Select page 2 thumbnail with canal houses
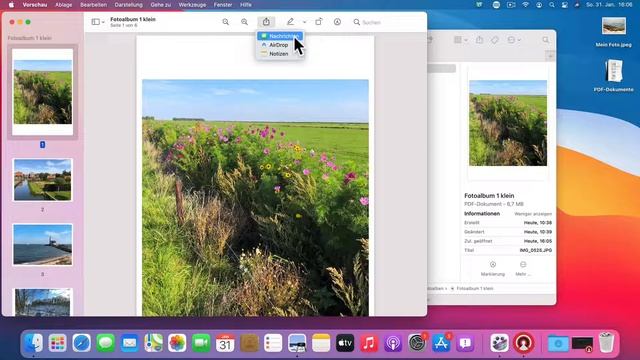 point(42,180)
